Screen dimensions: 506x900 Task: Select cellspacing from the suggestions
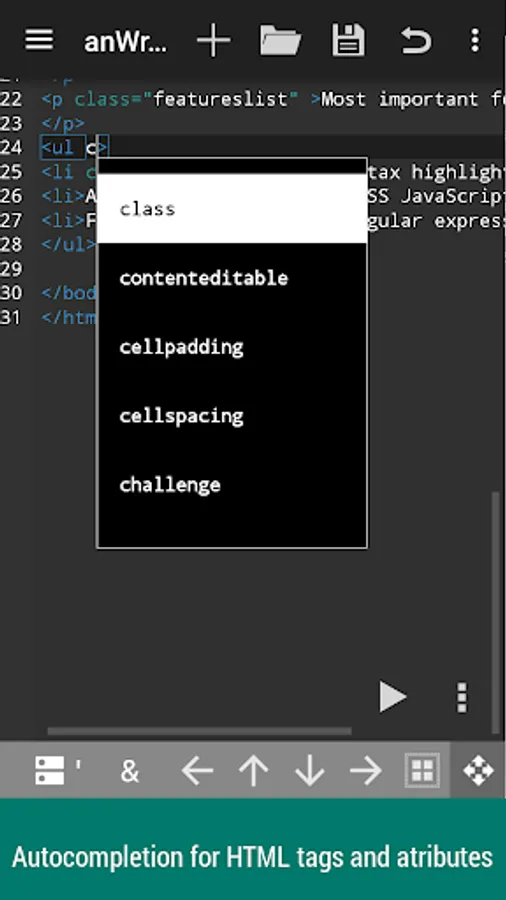(x=232, y=416)
